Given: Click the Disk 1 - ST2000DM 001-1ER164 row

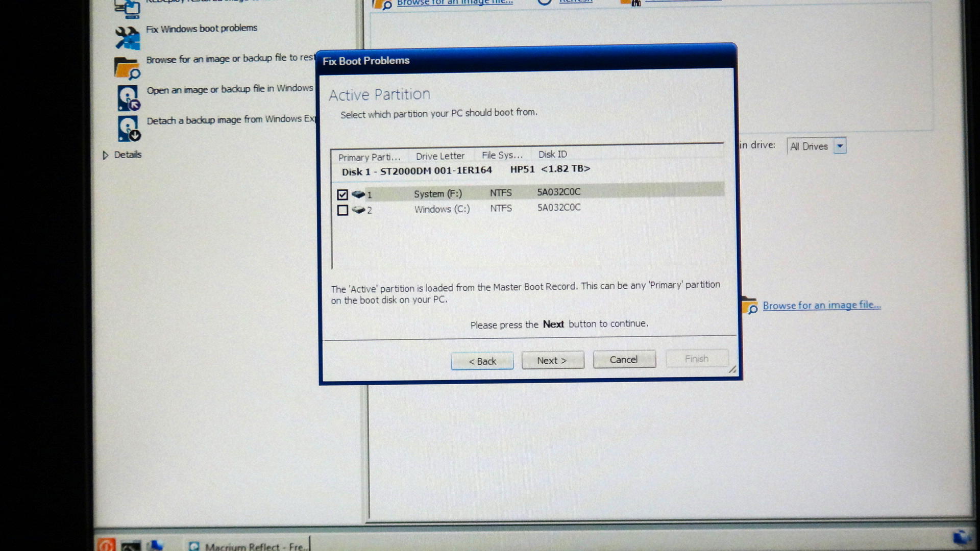Looking at the screenshot, I should pos(466,170).
